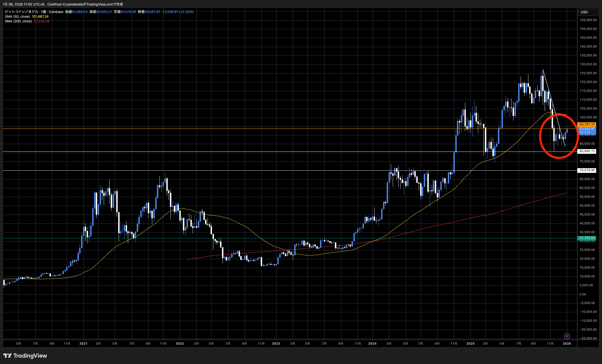Click the Bitcoin/USD symbol title in legend
Screen dimensions: 602x364
coord(22,12)
